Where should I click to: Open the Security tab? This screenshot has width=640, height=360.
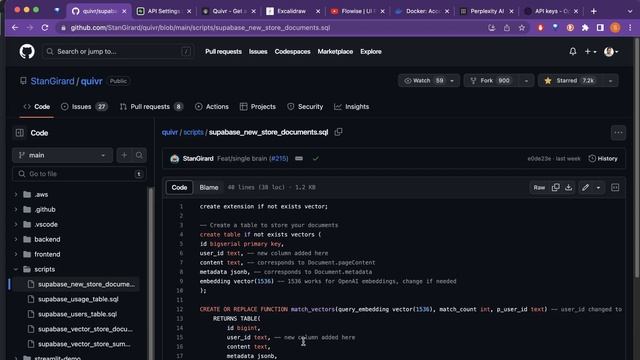305,107
